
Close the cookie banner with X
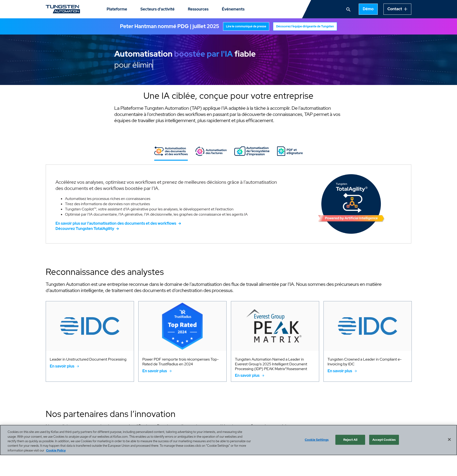(x=449, y=440)
